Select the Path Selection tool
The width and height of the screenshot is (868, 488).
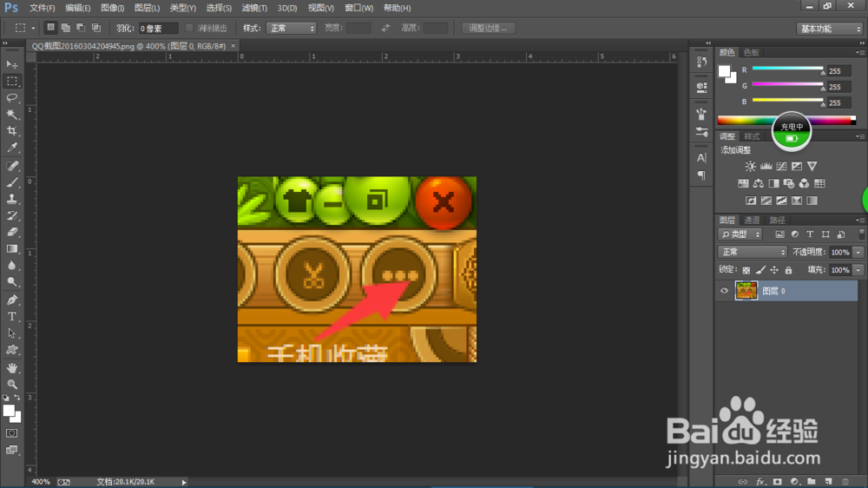pyautogui.click(x=11, y=333)
